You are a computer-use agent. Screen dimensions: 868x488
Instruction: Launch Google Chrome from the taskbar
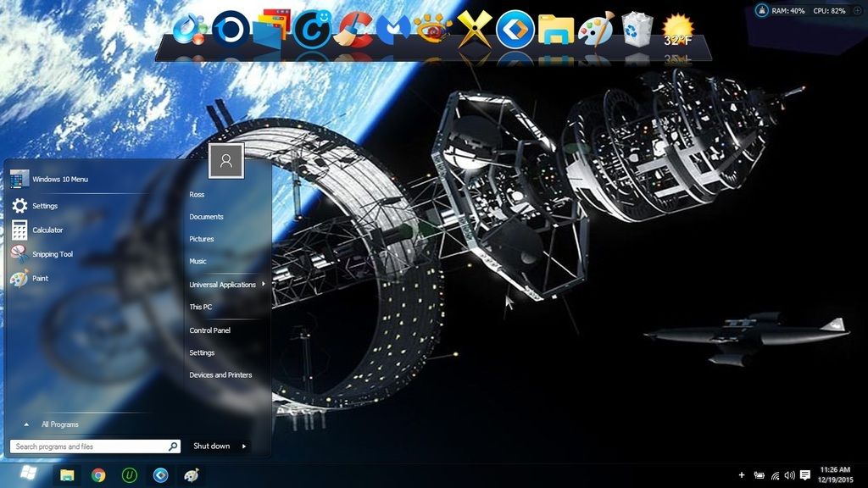pyautogui.click(x=98, y=474)
